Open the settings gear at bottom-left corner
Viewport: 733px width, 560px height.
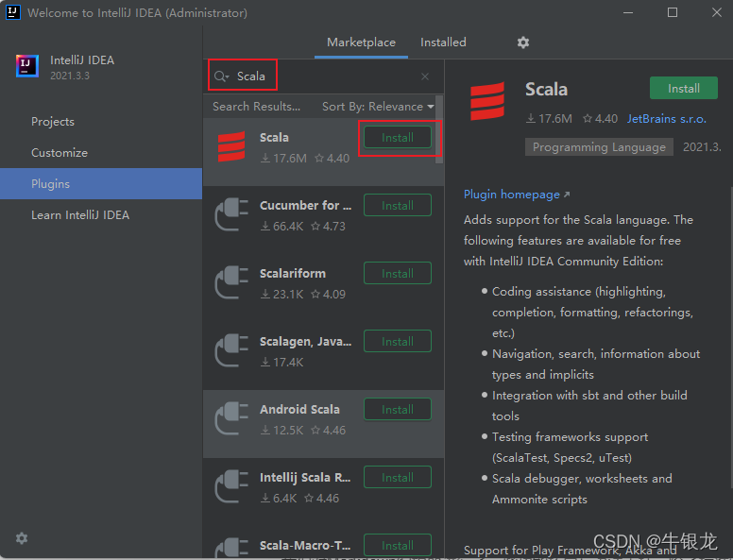coord(22,538)
